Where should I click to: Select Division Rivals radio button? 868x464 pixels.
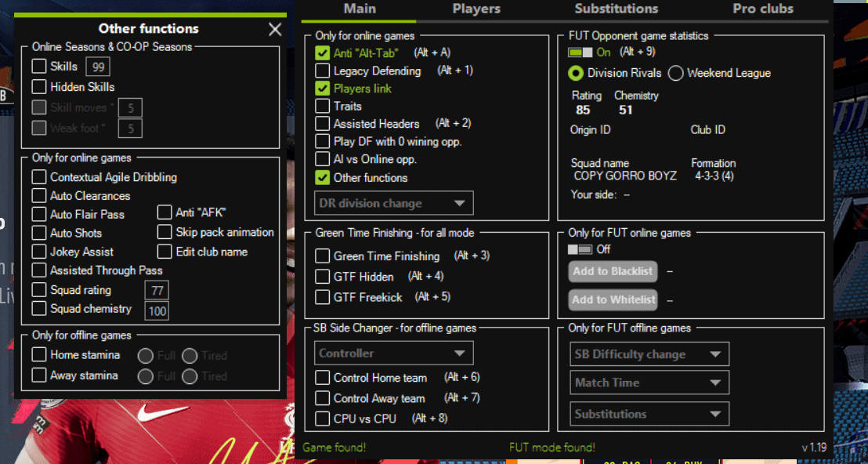point(576,73)
